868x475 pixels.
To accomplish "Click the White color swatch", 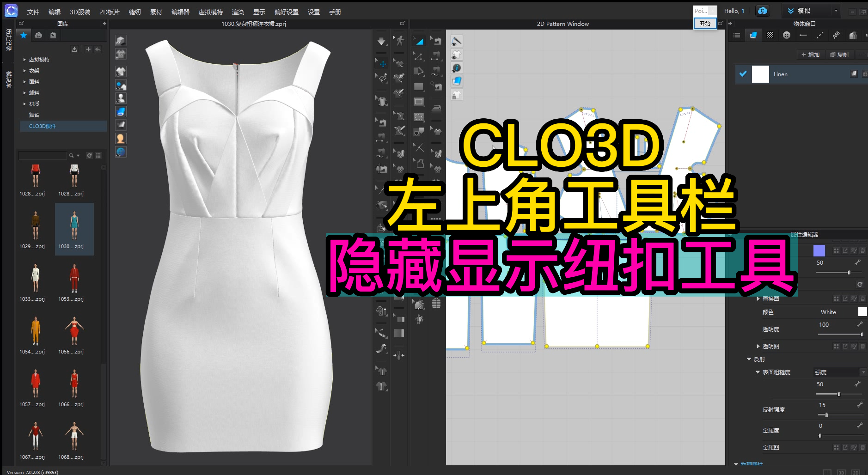I will tap(862, 312).
